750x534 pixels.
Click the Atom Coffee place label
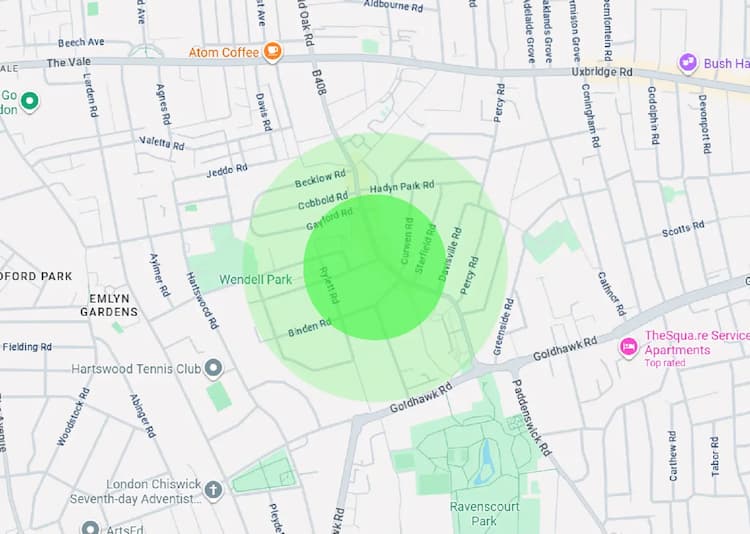point(224,52)
